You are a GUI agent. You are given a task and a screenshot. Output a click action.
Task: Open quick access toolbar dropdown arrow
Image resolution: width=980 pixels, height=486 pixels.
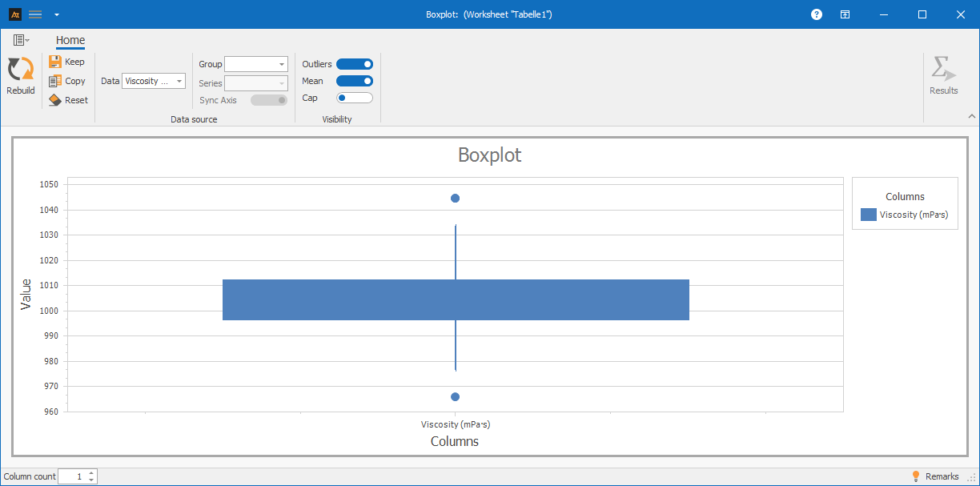[56, 14]
